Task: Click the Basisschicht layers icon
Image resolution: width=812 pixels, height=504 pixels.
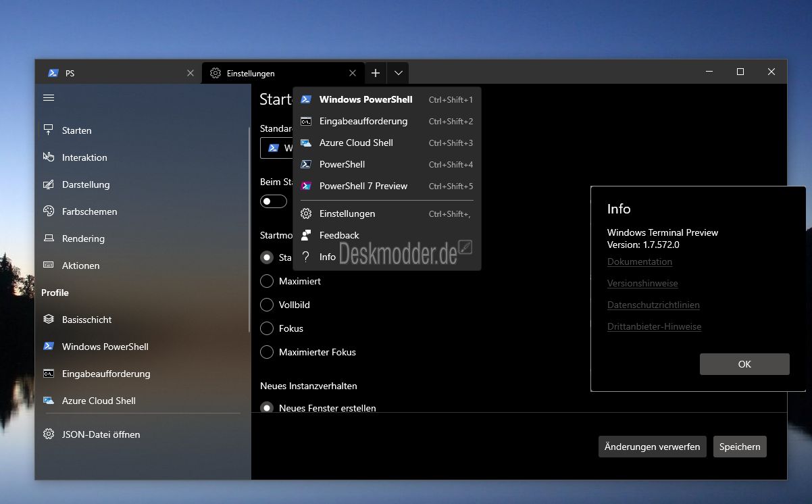Action: (x=49, y=319)
